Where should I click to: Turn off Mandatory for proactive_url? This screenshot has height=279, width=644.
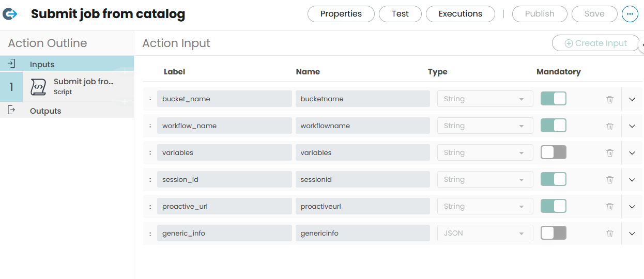[554, 206]
